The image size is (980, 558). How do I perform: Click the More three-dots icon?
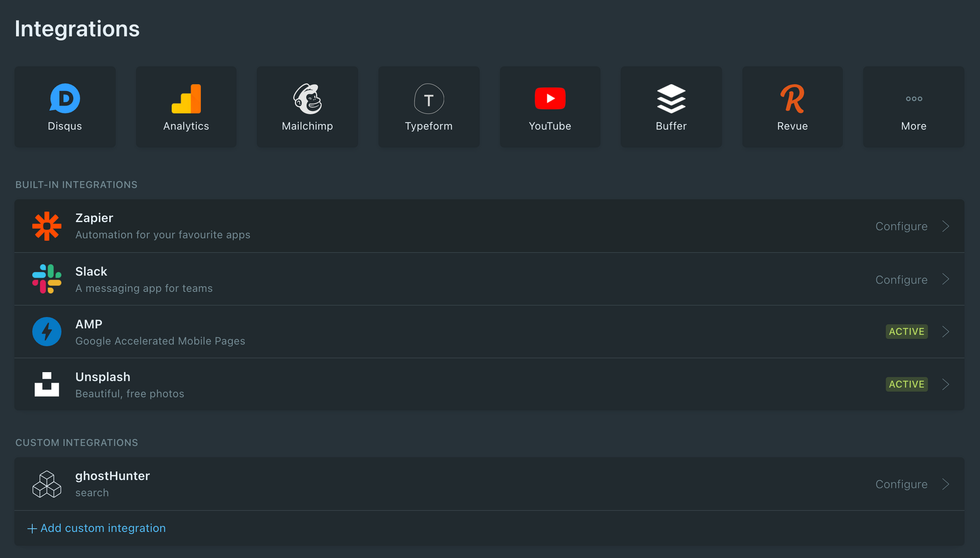(914, 99)
